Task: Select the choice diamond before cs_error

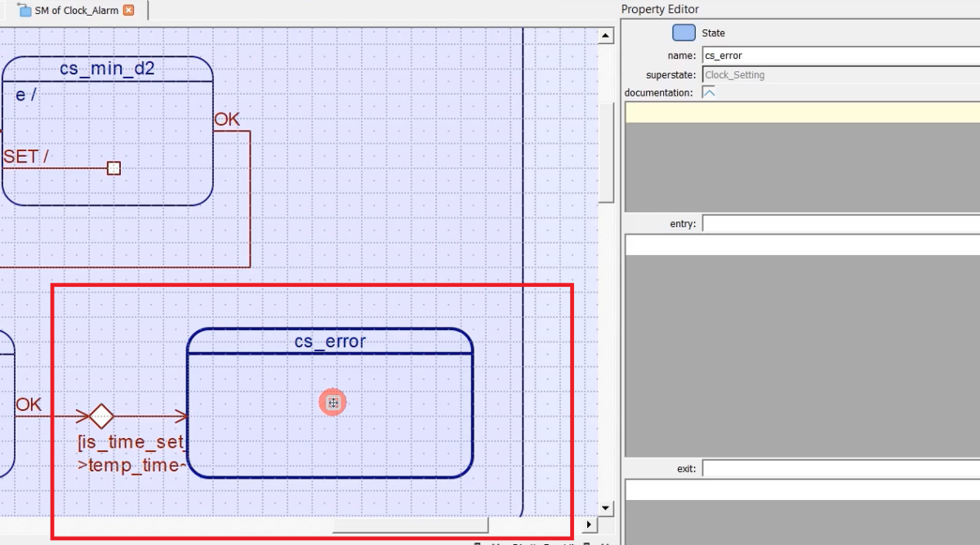Action: coord(100,416)
